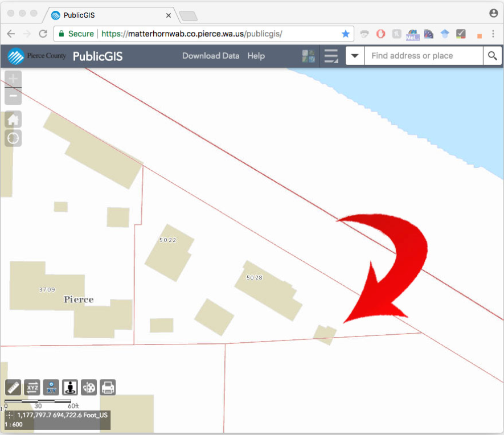This screenshot has width=504, height=435.
Task: Zoom out with the minus button
Action: pyautogui.click(x=13, y=96)
